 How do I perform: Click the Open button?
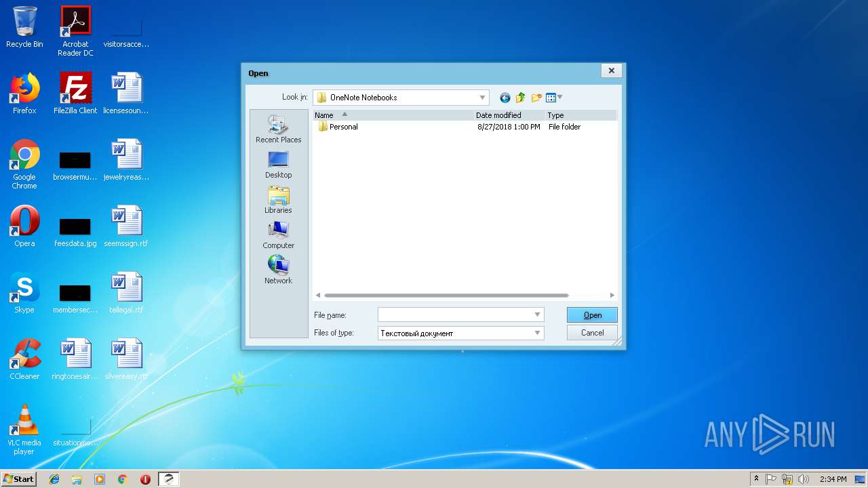[592, 314]
